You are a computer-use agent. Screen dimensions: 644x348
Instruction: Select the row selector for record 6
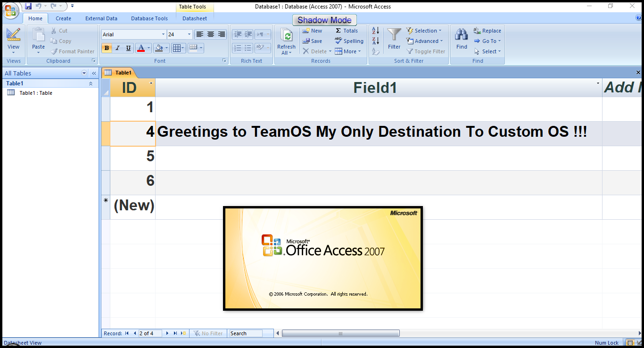pyautogui.click(x=106, y=182)
